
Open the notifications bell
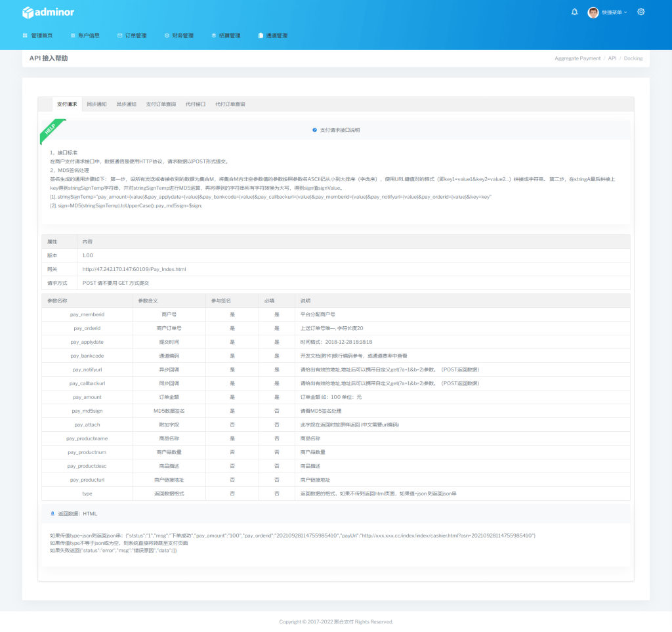[x=575, y=12]
